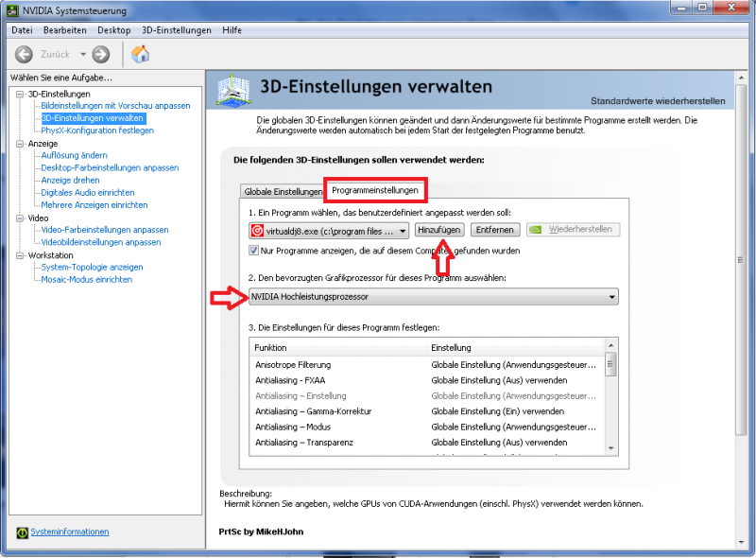Image resolution: width=756 pixels, height=558 pixels.
Task: Click Standardwerte wiederherstellen link
Action: coord(658,101)
